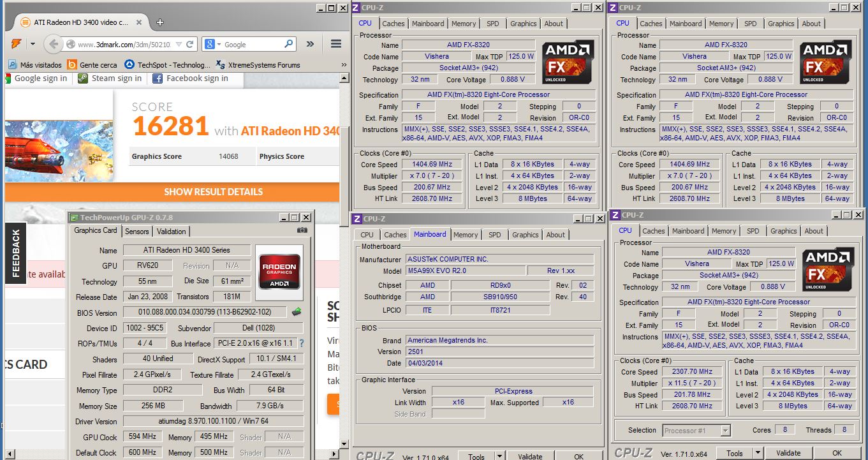
Task: Open the TechSpot bookmark
Action: [168, 64]
